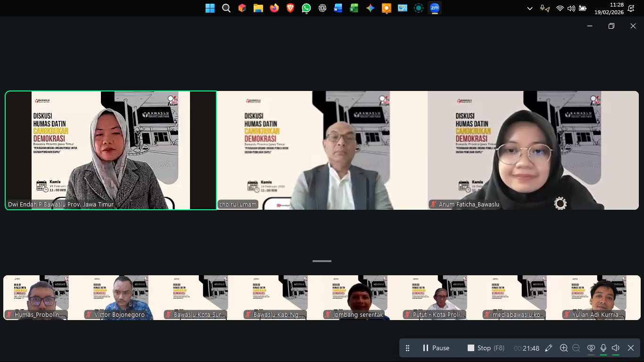The width and height of the screenshot is (644, 362).
Task: Close the recording toolbar with X
Action: pyautogui.click(x=631, y=348)
